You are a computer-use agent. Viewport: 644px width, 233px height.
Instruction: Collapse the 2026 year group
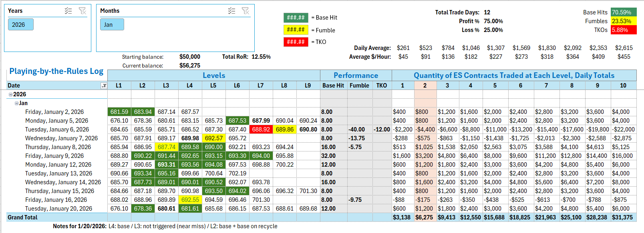(10, 94)
